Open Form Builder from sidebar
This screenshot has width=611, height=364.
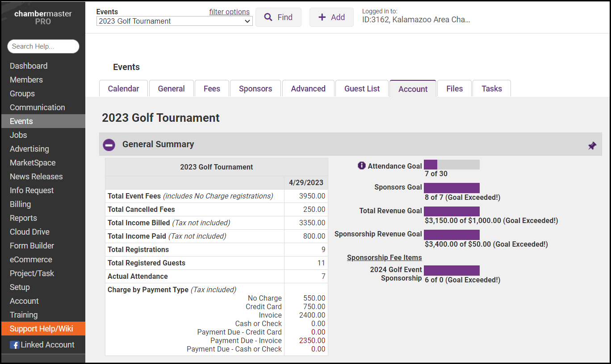pos(32,246)
